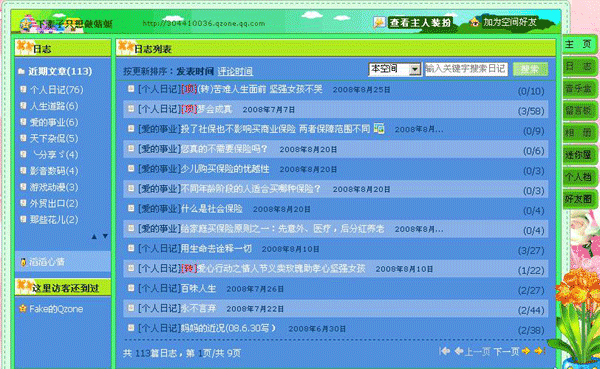Open the diary entry 百味人生
The image size is (600, 369).
click(x=199, y=289)
